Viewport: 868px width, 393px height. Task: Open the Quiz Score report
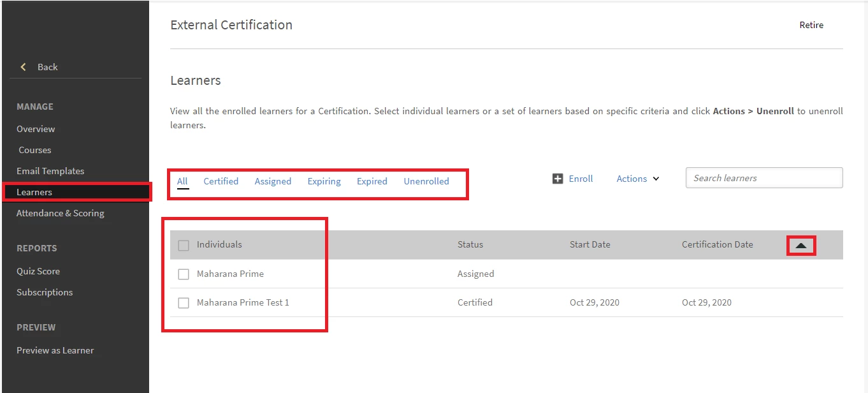38,271
